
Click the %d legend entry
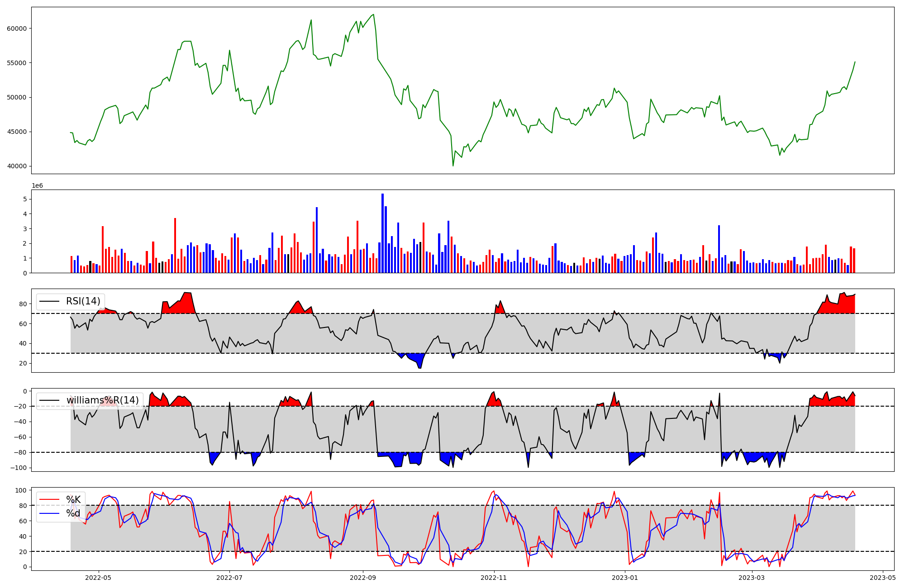point(73,513)
